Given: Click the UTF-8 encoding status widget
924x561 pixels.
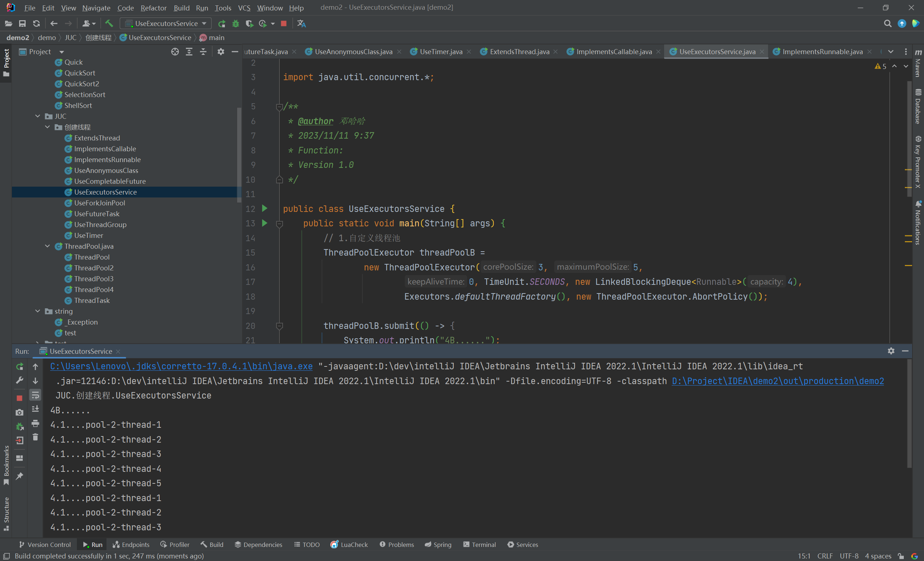Looking at the screenshot, I should 849,556.
